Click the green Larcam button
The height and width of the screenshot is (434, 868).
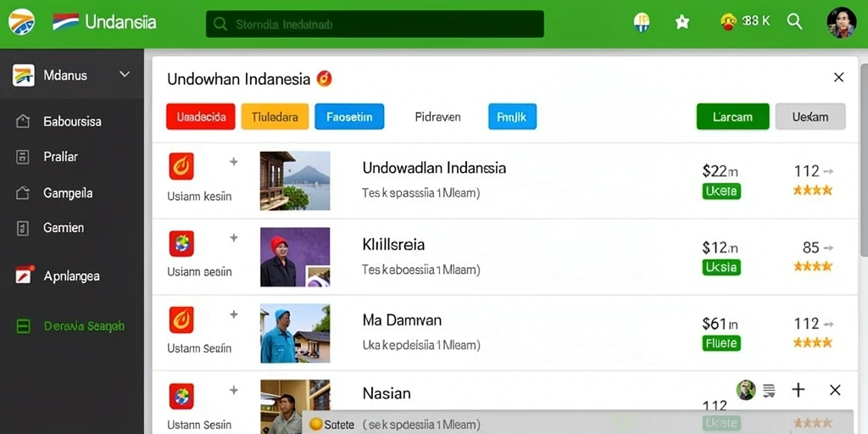(733, 117)
